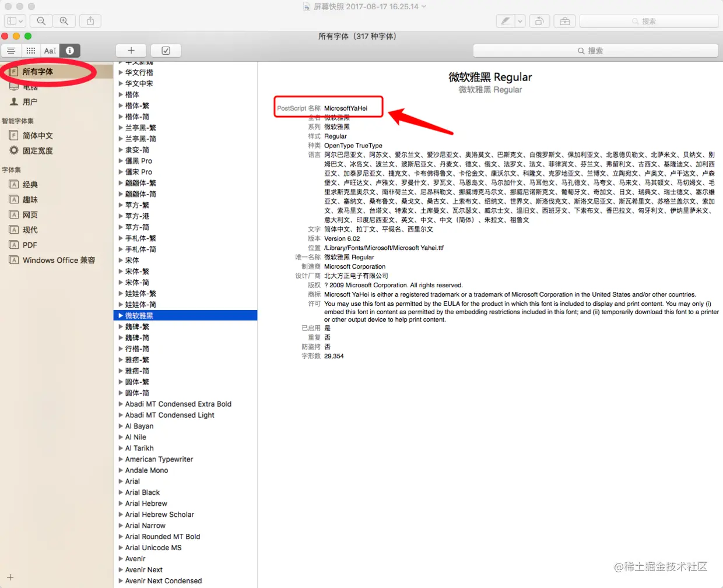Select the Aa font sample view
This screenshot has height=588, width=723.
click(x=50, y=51)
